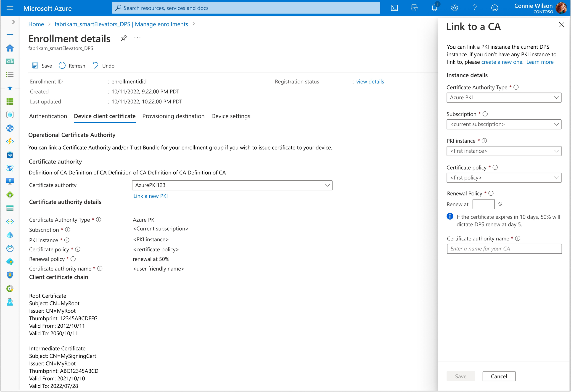Open the Learn more link
This screenshot has width=571, height=392.
(x=540, y=62)
